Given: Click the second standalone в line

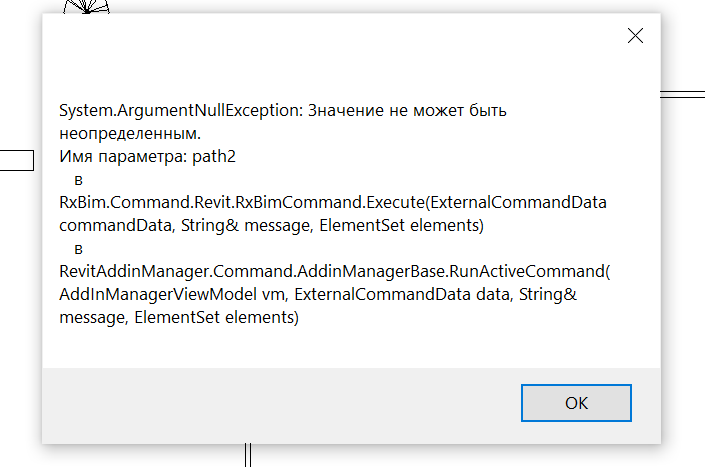Looking at the screenshot, I should click(78, 249).
